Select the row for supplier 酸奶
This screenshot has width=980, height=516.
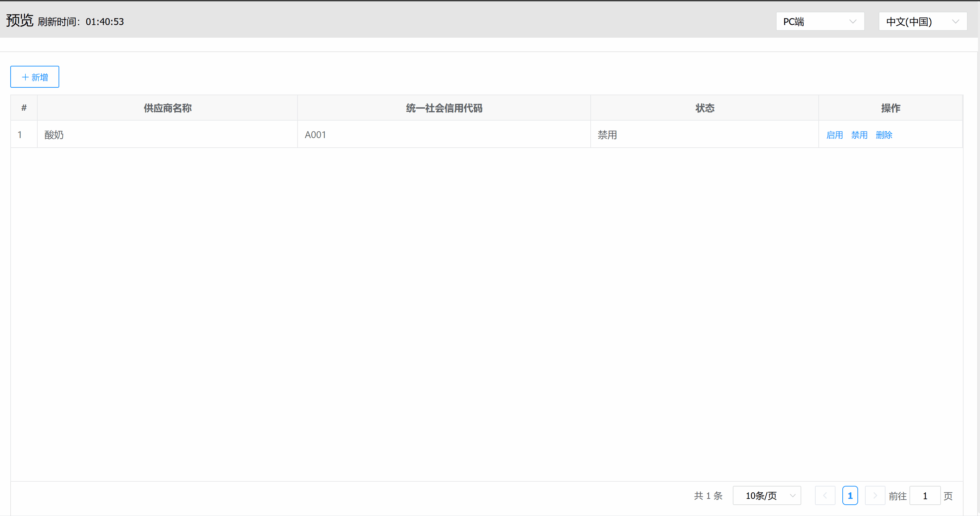pyautogui.click(x=342, y=134)
